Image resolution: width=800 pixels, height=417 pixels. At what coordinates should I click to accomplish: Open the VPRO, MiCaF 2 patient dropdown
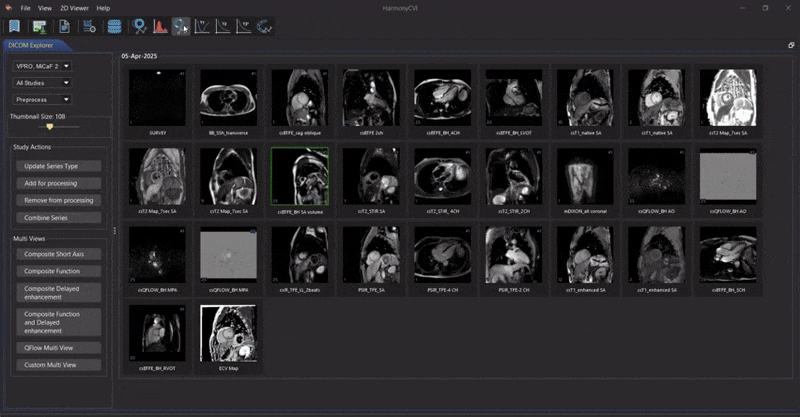point(42,66)
